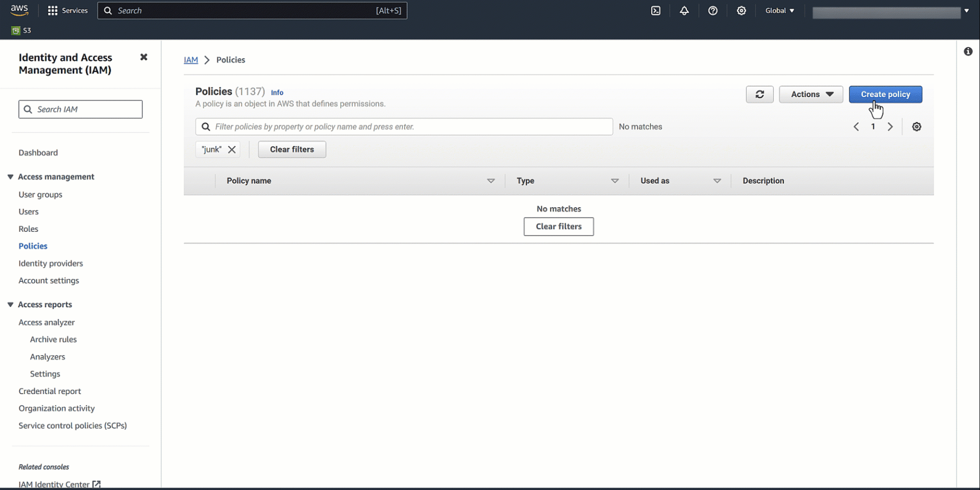Open the help question mark menu
This screenshot has height=490, width=980.
tap(713, 10)
